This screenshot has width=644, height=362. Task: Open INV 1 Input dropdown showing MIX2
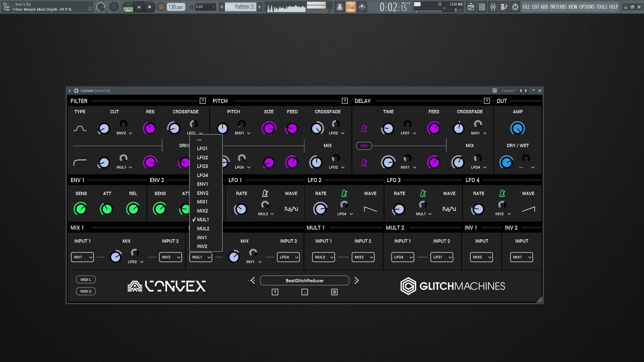click(x=481, y=257)
